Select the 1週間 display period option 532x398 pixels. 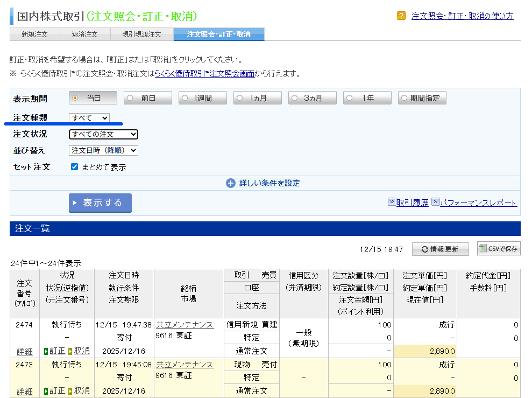pyautogui.click(x=185, y=98)
